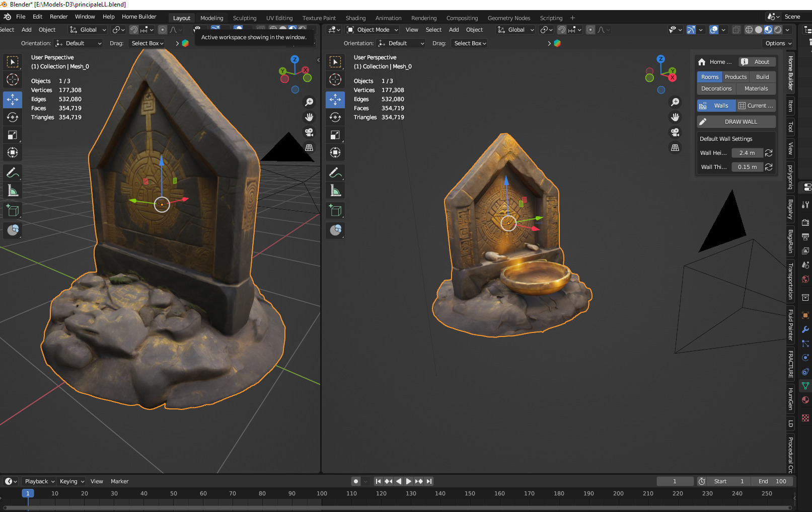Click the Wall Thickness 0.15 m field
Screen dimensions: 812x512
pos(747,167)
